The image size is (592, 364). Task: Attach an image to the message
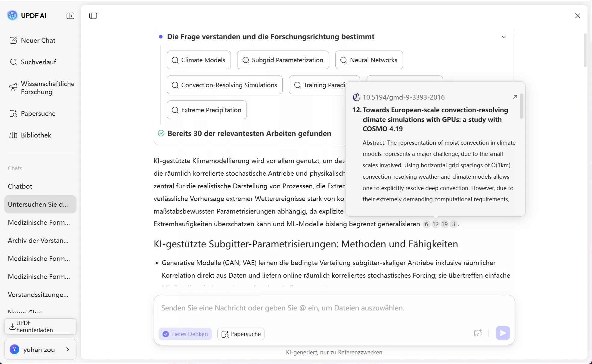coord(478,333)
